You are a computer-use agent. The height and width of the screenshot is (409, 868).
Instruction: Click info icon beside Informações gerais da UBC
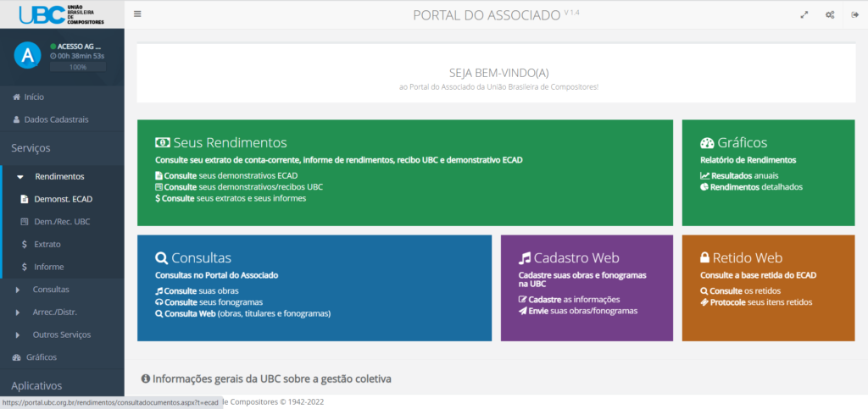pyautogui.click(x=146, y=379)
